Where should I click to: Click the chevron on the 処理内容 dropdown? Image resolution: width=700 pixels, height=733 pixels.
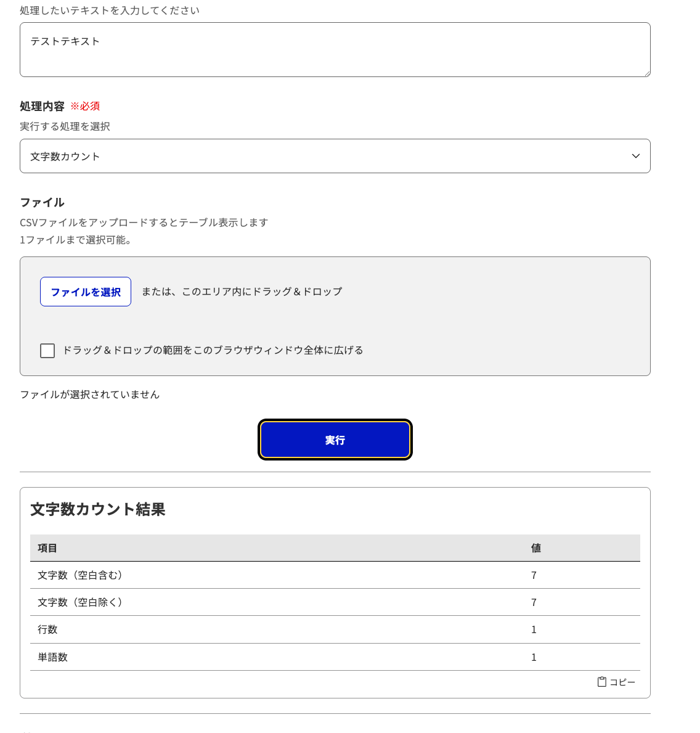[x=635, y=156]
